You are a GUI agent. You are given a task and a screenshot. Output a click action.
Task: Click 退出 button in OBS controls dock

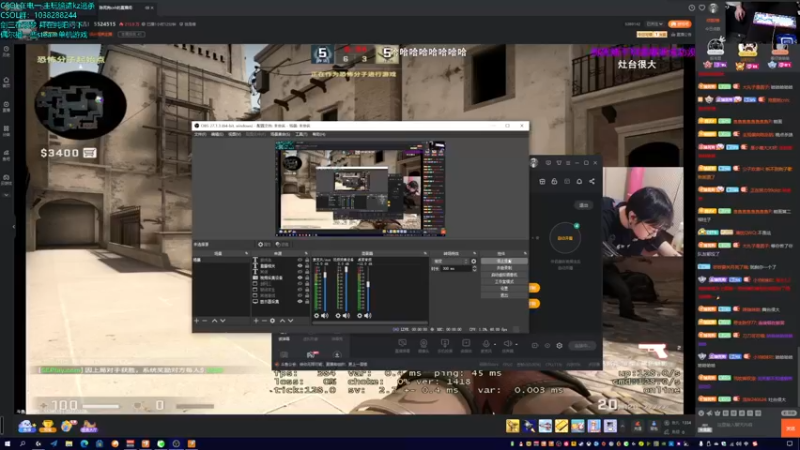[x=504, y=295]
